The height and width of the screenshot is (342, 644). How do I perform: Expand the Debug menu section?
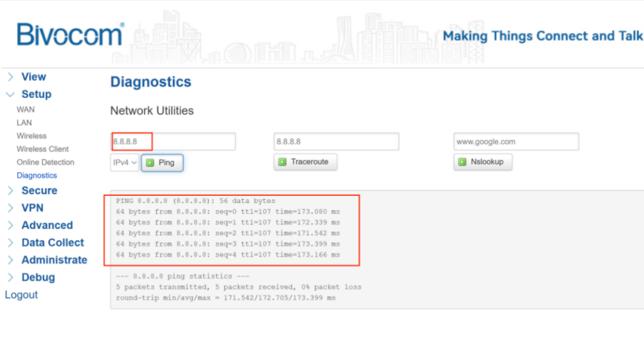[x=38, y=277]
